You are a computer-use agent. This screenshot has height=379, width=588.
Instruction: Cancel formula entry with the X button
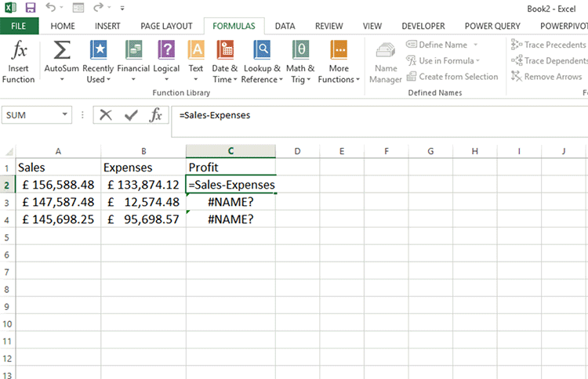point(106,115)
